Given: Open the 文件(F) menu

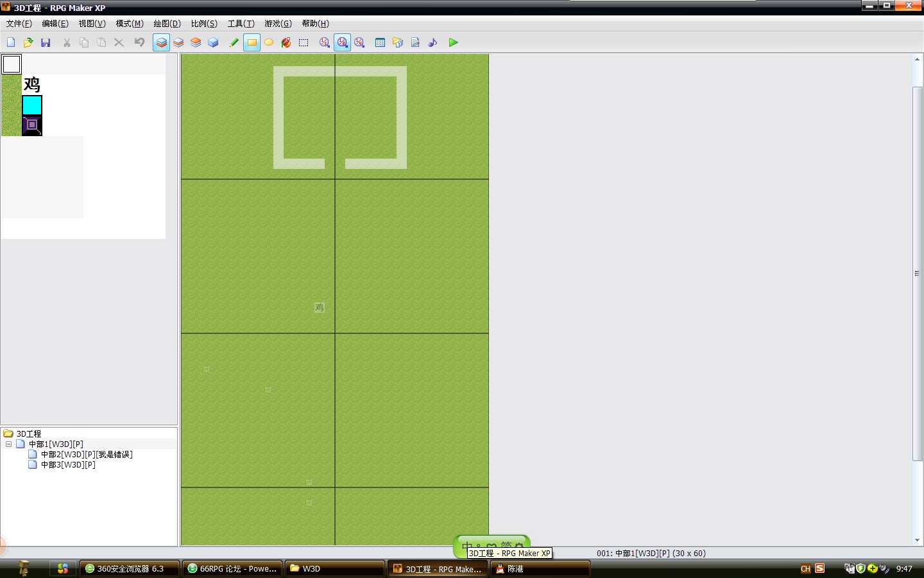Looking at the screenshot, I should pyautogui.click(x=19, y=24).
